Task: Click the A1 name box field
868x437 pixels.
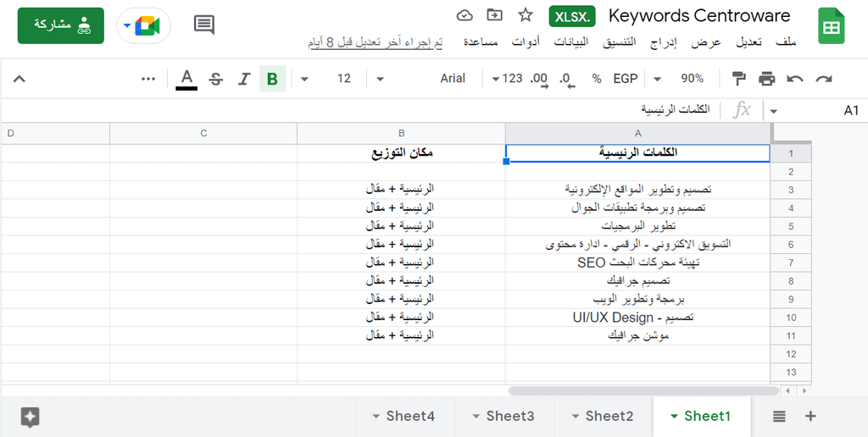Action: (x=820, y=111)
